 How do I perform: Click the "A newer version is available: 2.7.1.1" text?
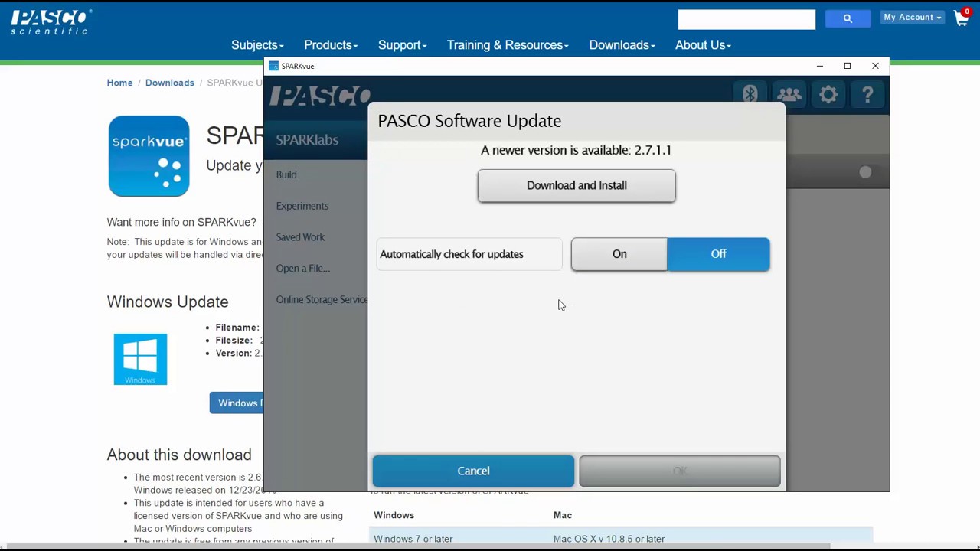[x=576, y=150]
